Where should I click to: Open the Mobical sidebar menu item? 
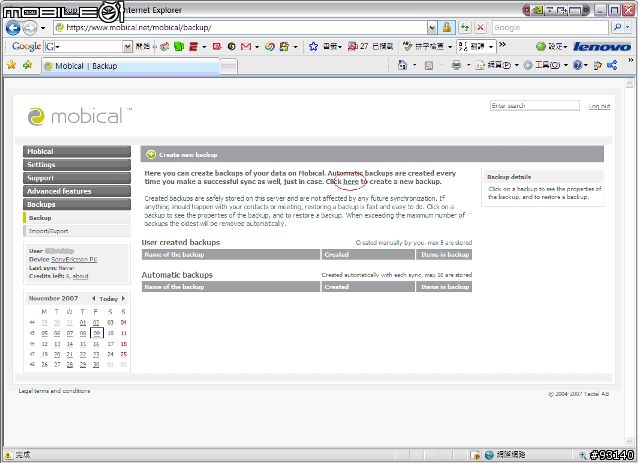(77, 151)
